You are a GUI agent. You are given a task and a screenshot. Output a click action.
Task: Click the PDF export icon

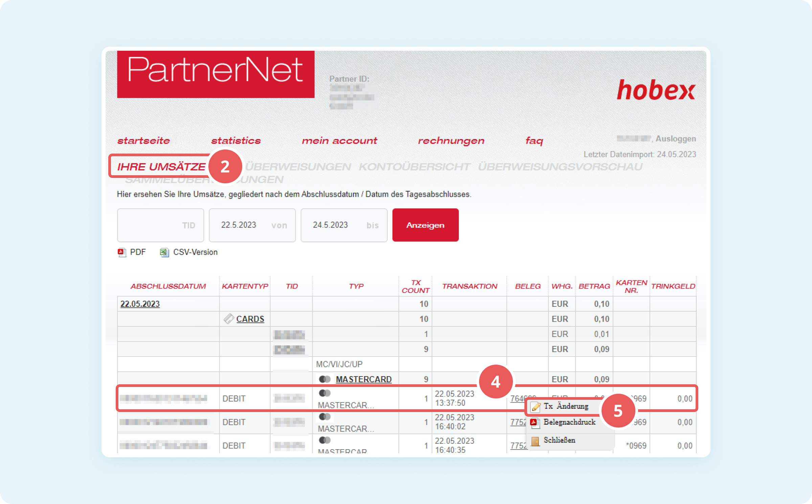(122, 252)
